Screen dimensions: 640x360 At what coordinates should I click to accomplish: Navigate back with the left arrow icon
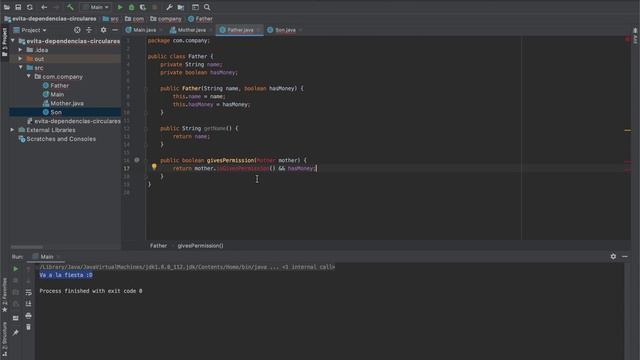click(44, 7)
